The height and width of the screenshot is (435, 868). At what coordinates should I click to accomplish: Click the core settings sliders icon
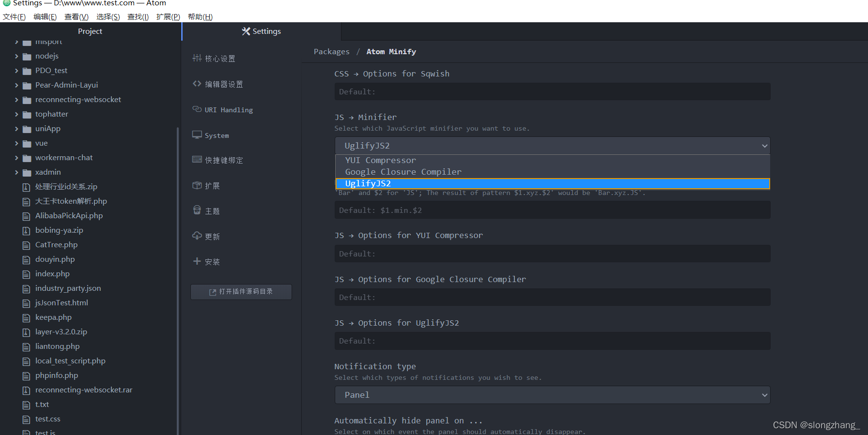coord(197,58)
